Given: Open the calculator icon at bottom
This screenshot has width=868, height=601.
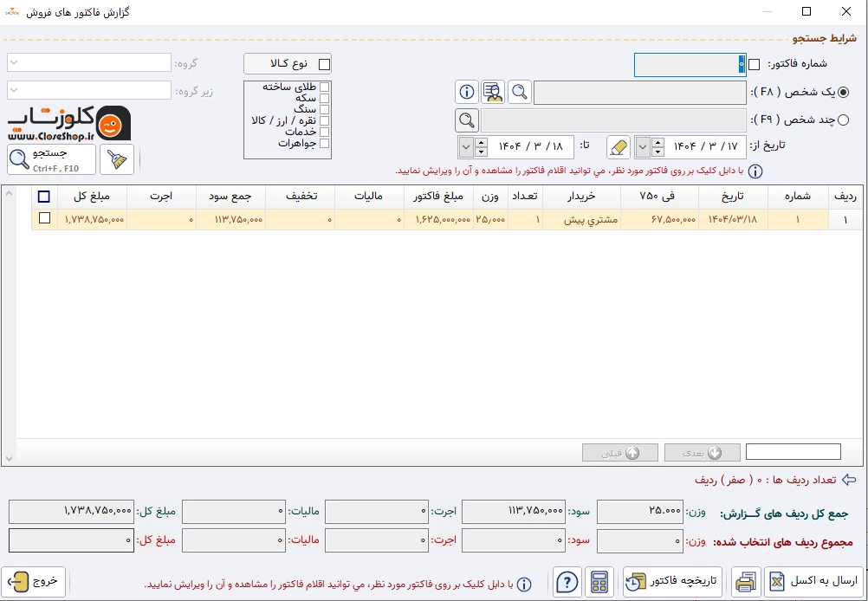Looking at the screenshot, I should coord(599,582).
